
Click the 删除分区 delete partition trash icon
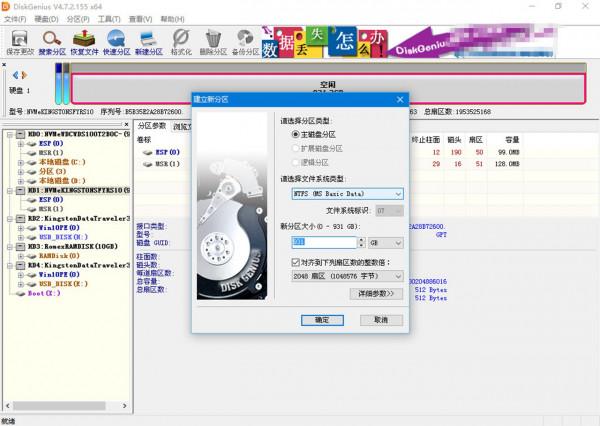pos(213,42)
